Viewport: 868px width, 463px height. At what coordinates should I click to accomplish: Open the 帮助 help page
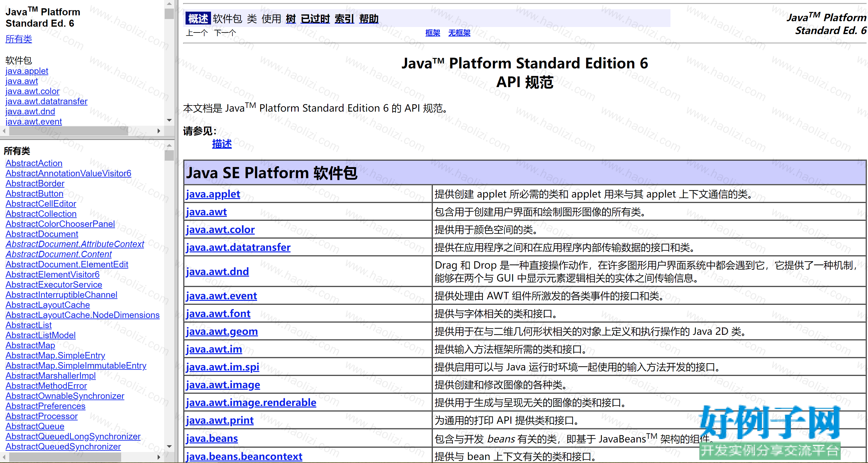click(x=369, y=18)
